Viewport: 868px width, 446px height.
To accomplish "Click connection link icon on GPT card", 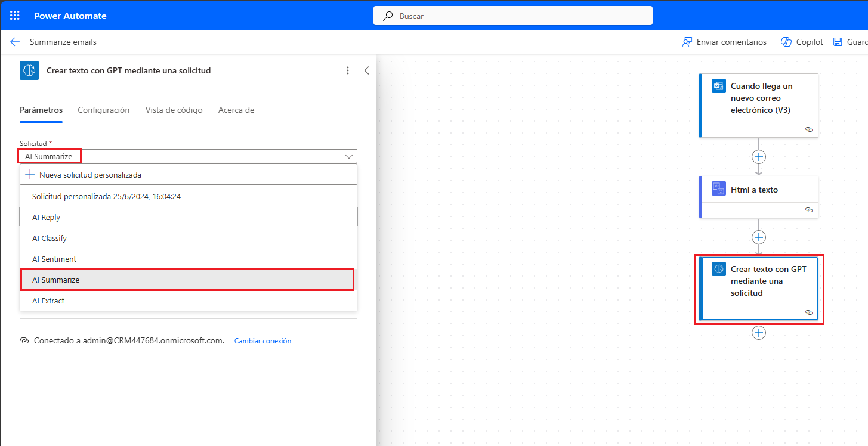I will [x=808, y=312].
